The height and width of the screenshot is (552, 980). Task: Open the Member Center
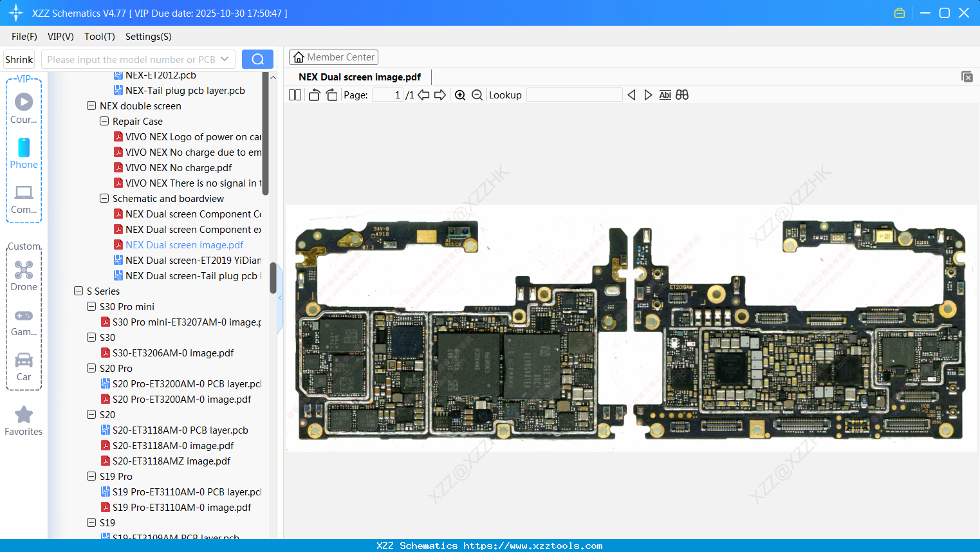[x=333, y=57]
